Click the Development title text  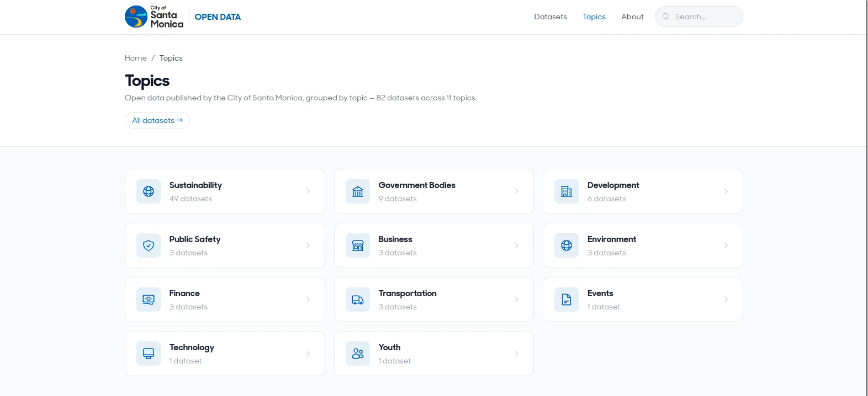point(613,185)
